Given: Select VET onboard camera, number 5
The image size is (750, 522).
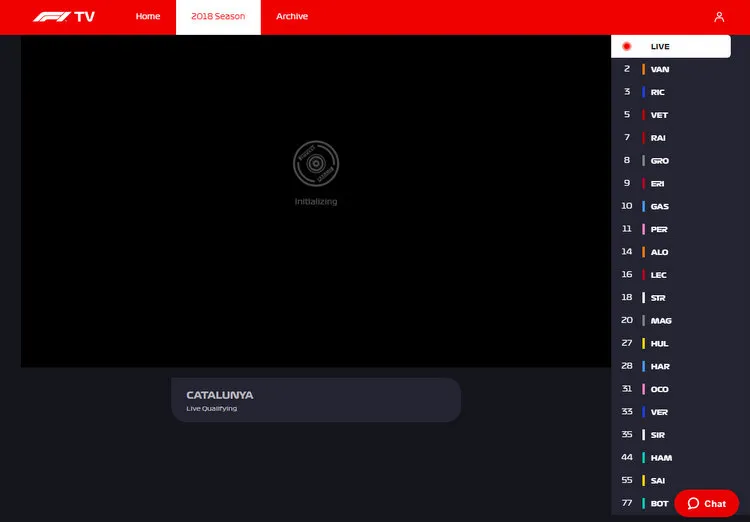Looking at the screenshot, I should pos(671,115).
